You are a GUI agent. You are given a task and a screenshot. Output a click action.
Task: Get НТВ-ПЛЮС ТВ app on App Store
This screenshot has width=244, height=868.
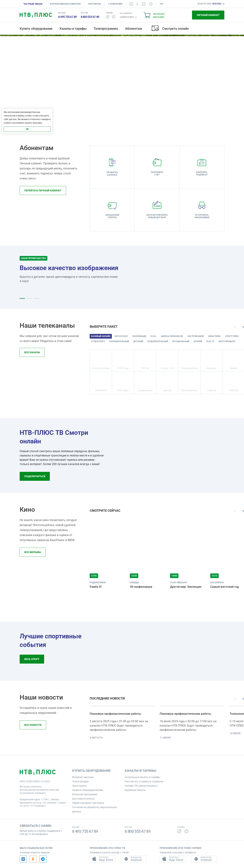tap(103, 859)
